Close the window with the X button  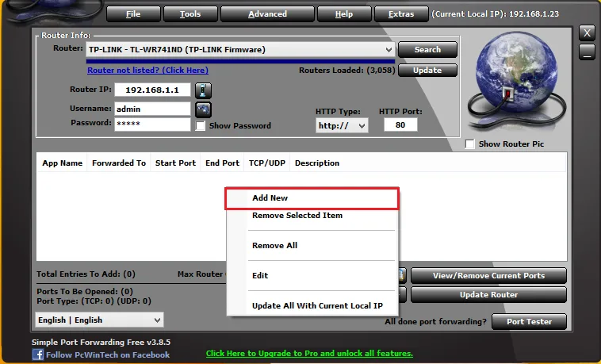point(587,33)
